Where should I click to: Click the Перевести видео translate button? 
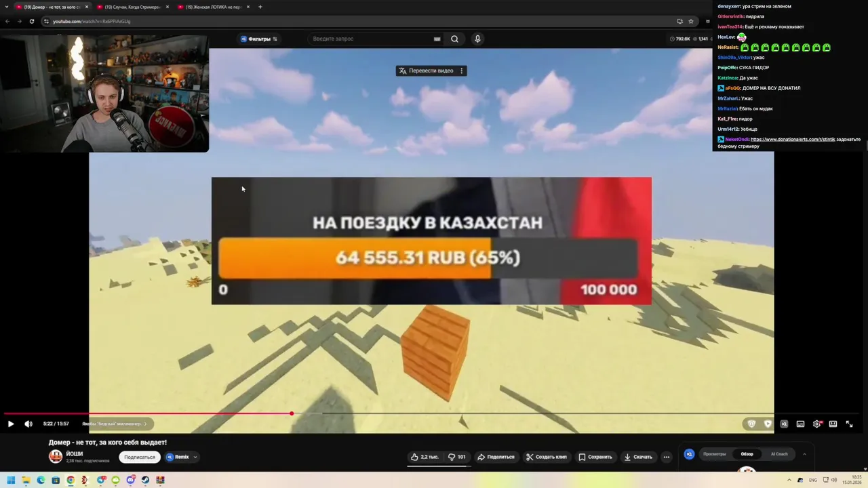[x=427, y=70]
